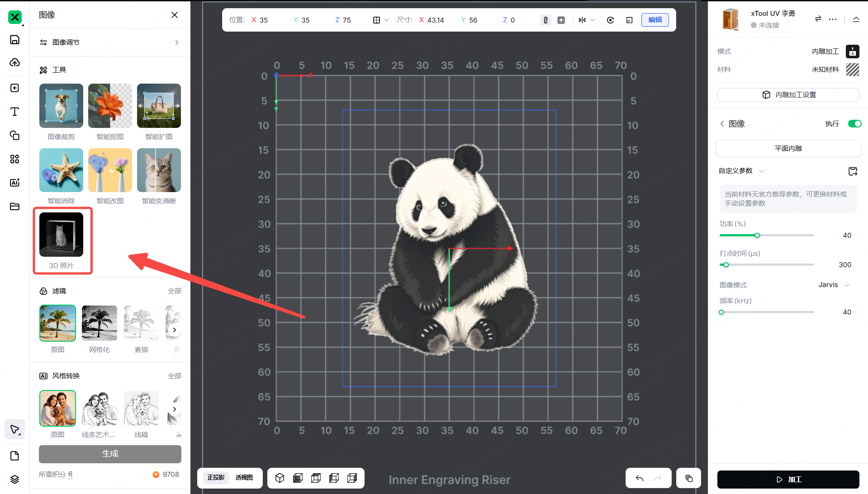
Task: Open 内雕加工设置 settings
Action: [788, 95]
